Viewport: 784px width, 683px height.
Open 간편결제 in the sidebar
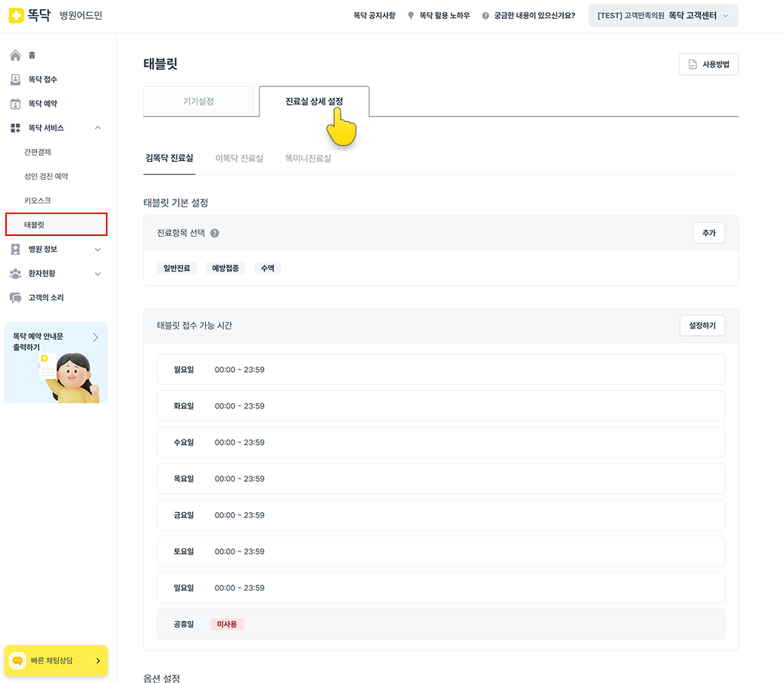pyautogui.click(x=38, y=152)
